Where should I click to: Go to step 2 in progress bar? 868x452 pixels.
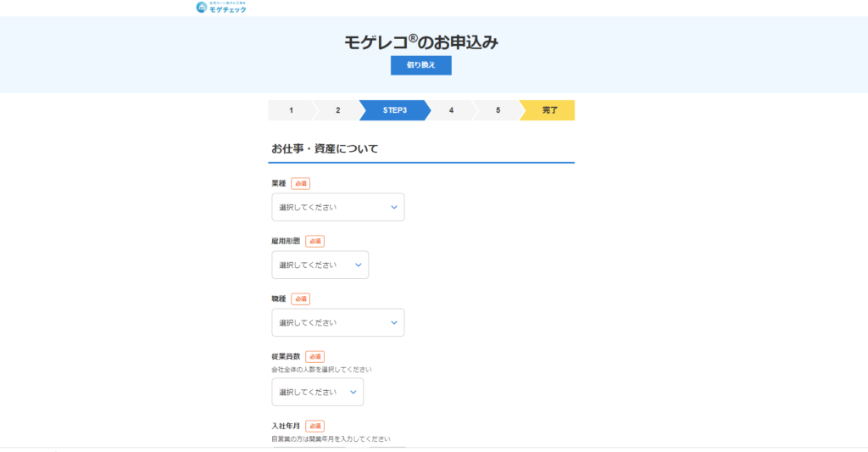pos(337,110)
